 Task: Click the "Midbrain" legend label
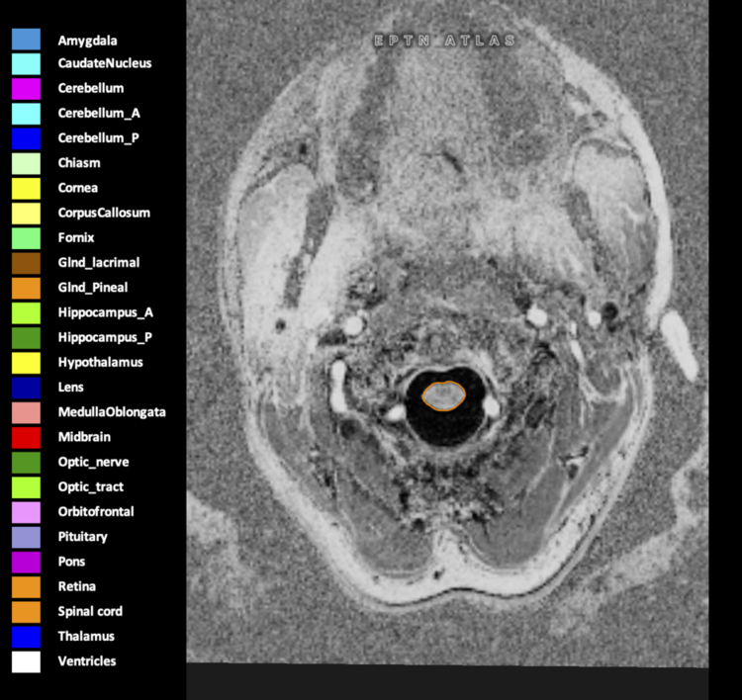coord(84,437)
